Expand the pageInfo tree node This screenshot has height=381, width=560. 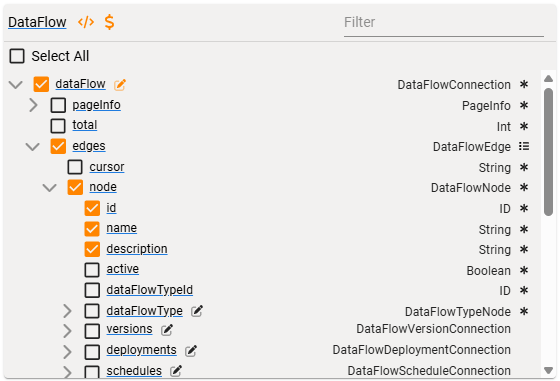click(33, 105)
